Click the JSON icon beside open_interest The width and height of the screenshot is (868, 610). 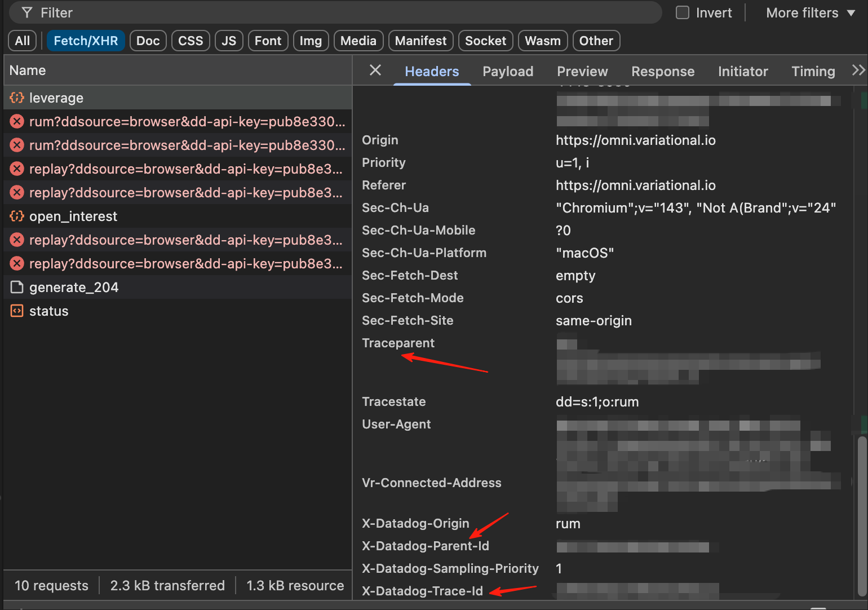[17, 216]
